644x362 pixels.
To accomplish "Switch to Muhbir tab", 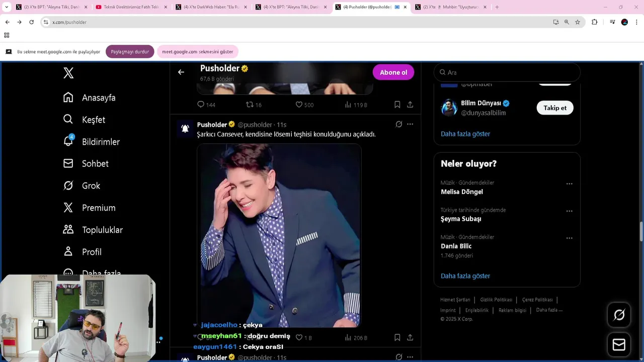I will point(451,7).
